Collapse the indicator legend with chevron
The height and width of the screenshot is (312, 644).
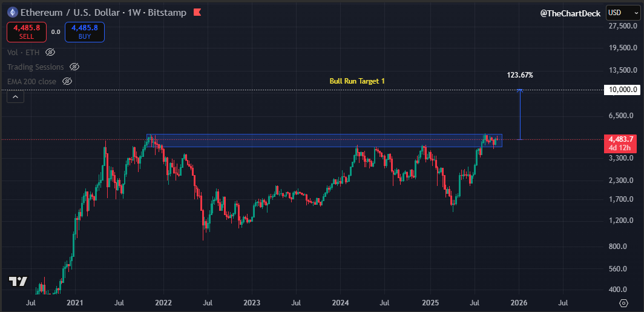(x=15, y=97)
